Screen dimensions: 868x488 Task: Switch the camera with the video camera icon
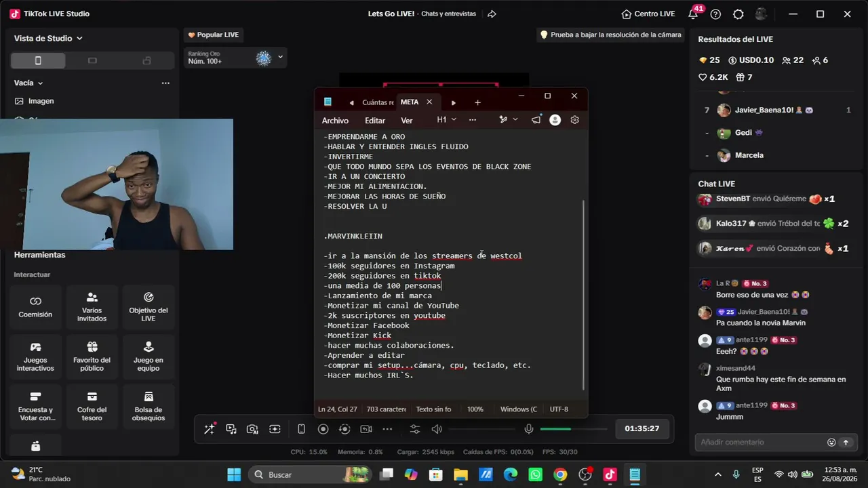pos(366,429)
